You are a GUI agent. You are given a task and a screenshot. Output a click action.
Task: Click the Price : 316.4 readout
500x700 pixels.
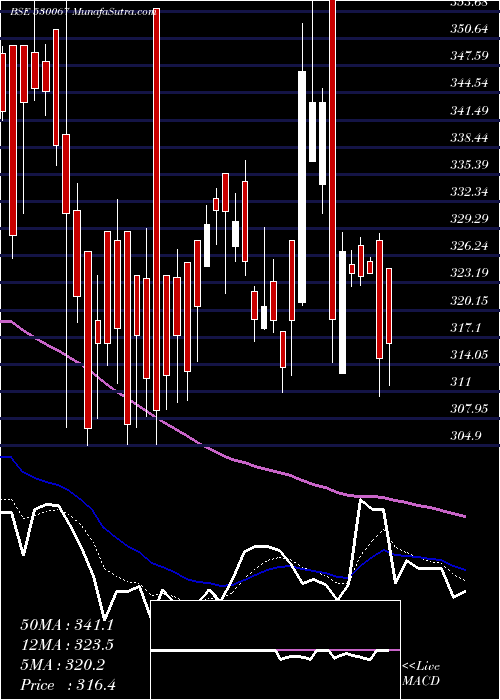coord(68,685)
